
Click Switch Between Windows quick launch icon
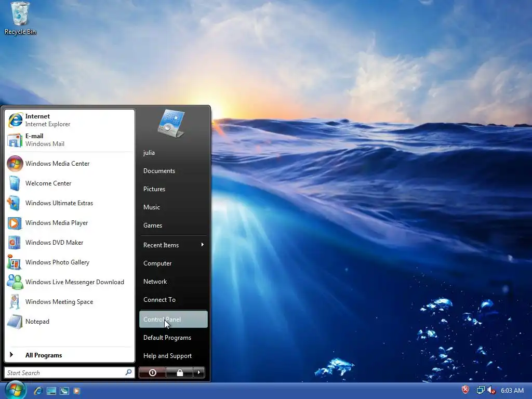(64, 391)
